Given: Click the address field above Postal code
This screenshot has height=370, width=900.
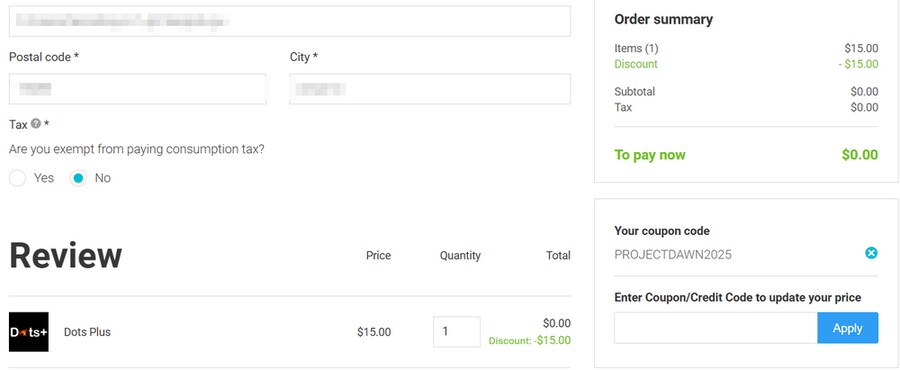Looking at the screenshot, I should pyautogui.click(x=290, y=21).
